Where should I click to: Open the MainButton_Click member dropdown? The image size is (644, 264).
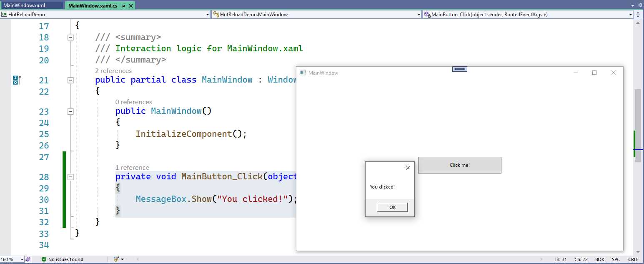point(631,14)
